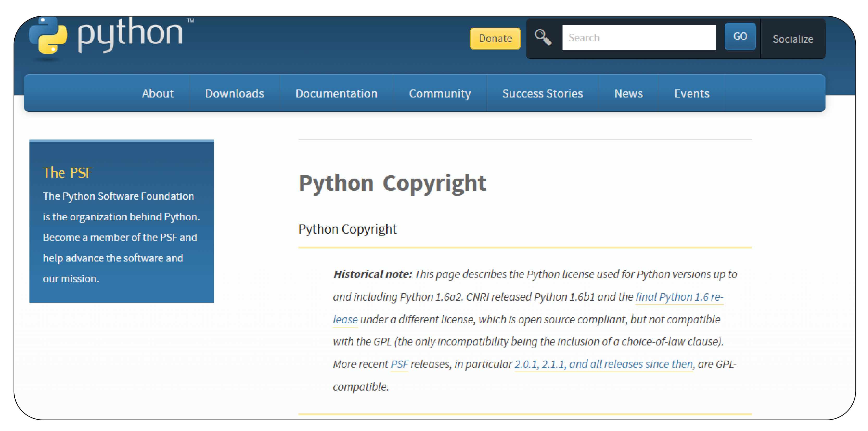Open the Success Stories menu item
This screenshot has width=868, height=431.
tap(542, 93)
